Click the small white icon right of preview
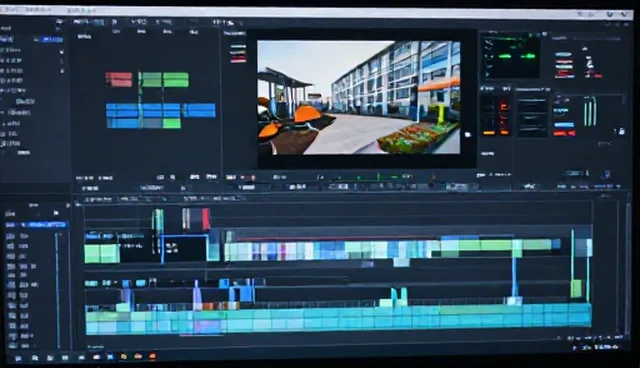Image resolution: width=640 pixels, height=368 pixels. point(467,134)
